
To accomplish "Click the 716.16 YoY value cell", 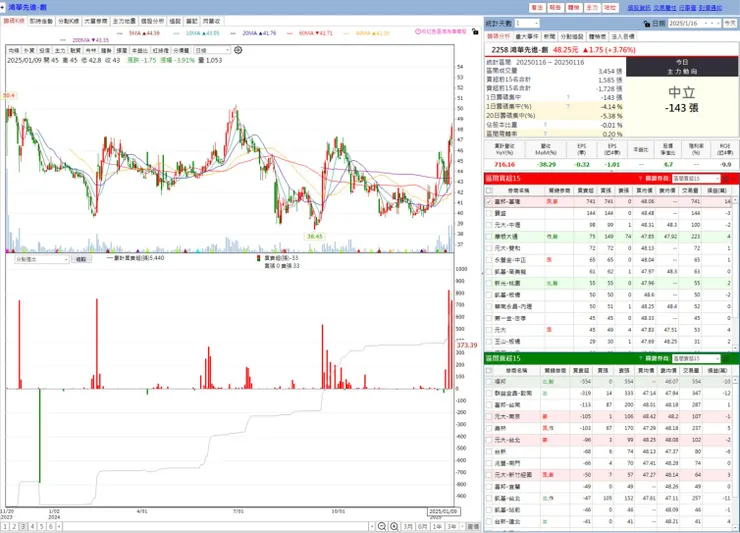I will [x=505, y=165].
